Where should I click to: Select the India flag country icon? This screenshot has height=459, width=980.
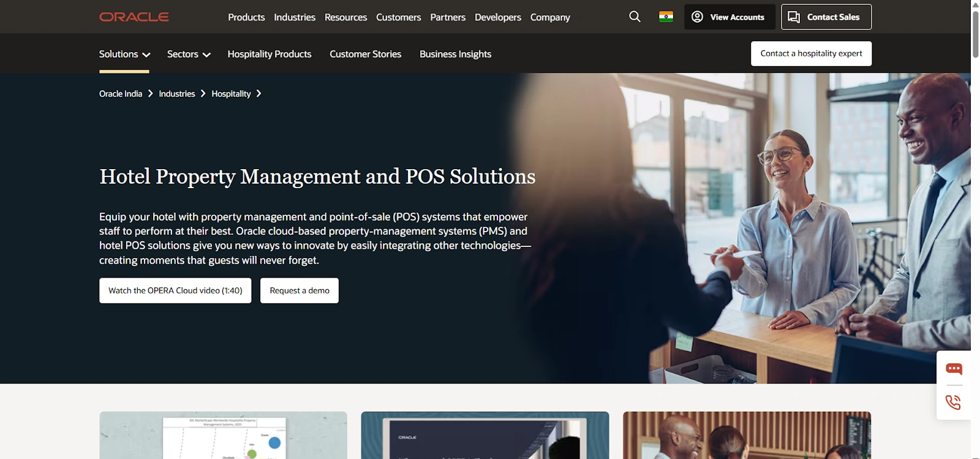click(x=666, y=17)
